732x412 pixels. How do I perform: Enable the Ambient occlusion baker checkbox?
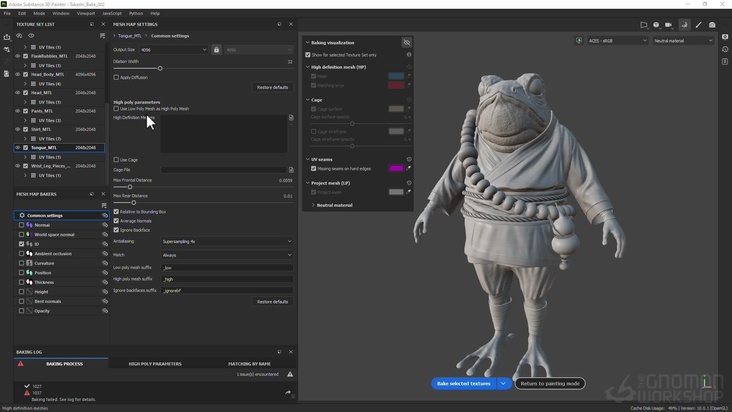pos(21,253)
